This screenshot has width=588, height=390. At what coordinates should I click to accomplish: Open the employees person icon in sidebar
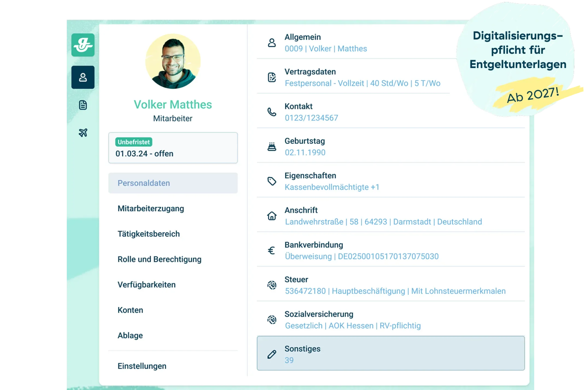pyautogui.click(x=83, y=77)
